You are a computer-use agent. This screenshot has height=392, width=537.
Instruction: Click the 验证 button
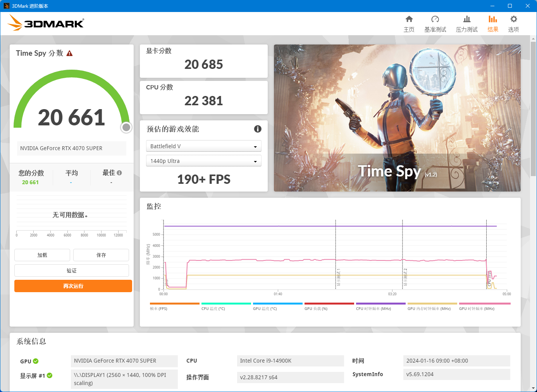click(x=72, y=270)
